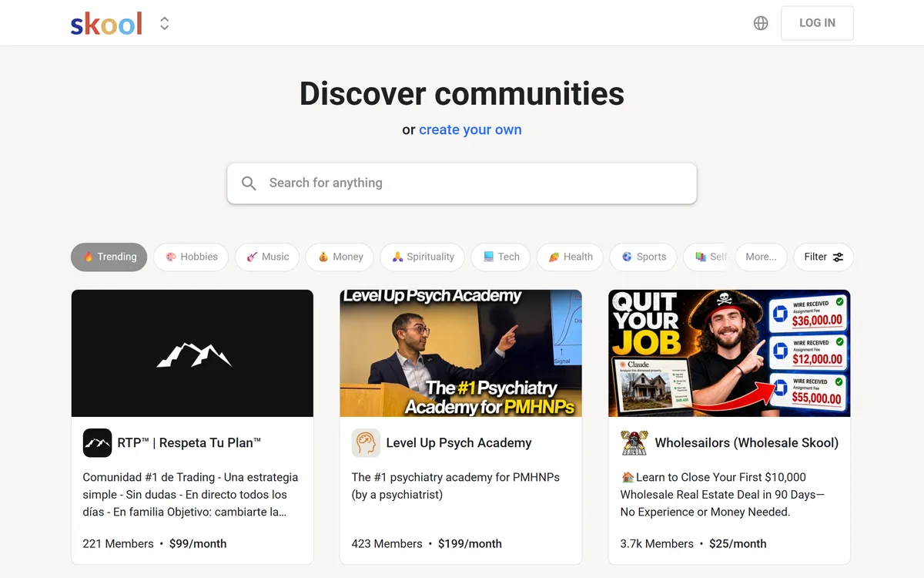Viewport: 924px width, 578px height.
Task: Click the 423 Members • $199/month text
Action: (x=427, y=544)
